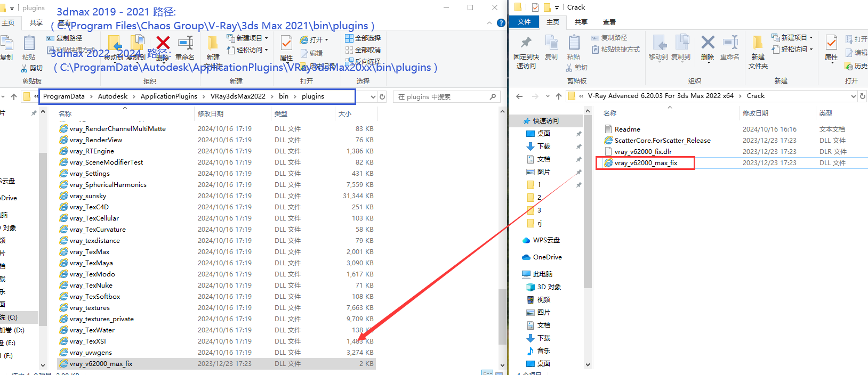Click Pin to Quick access icon
Screen dimensions: 868x375
click(526, 43)
